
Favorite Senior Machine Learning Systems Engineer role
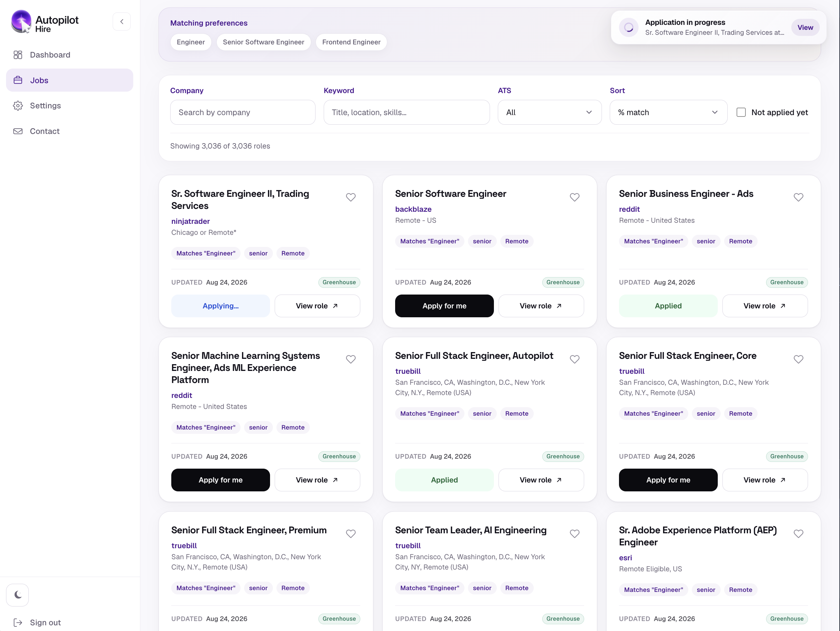[x=350, y=359]
